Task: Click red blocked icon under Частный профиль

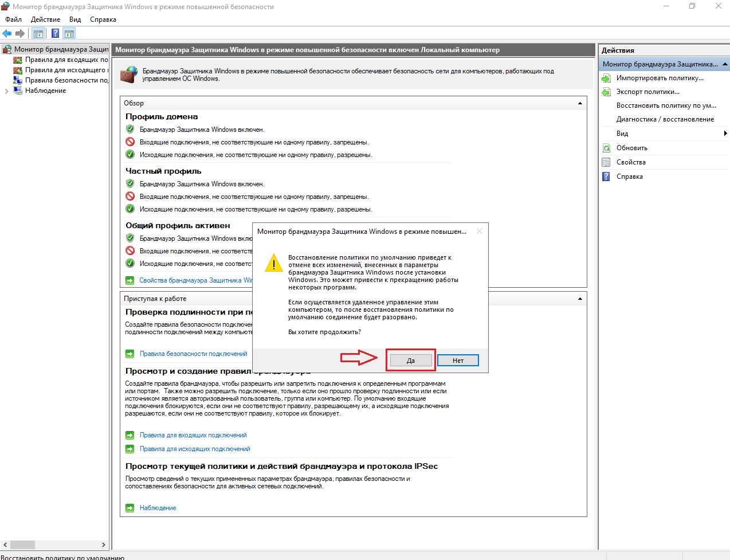Action: pos(130,196)
